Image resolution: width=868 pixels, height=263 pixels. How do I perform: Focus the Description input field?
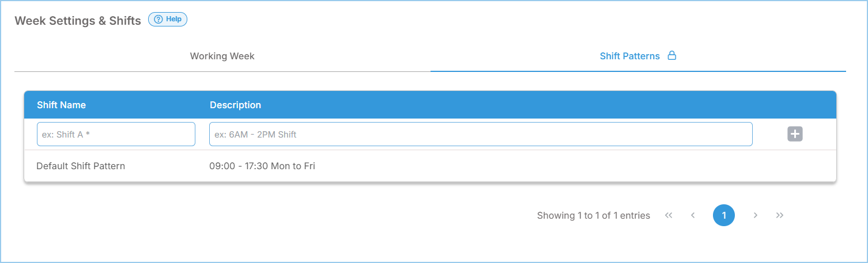[x=481, y=134]
